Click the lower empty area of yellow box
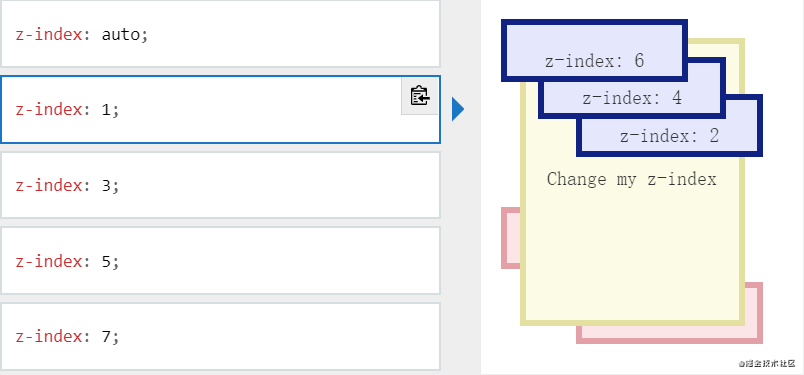 coord(632,256)
